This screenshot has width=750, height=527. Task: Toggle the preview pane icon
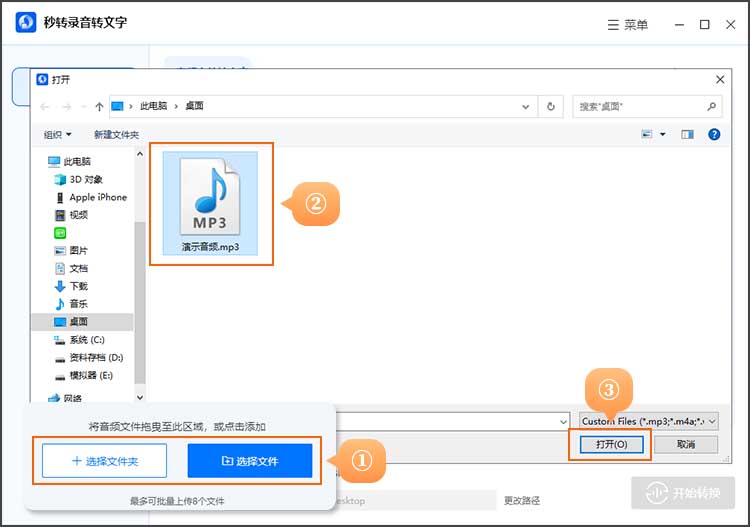coord(687,134)
